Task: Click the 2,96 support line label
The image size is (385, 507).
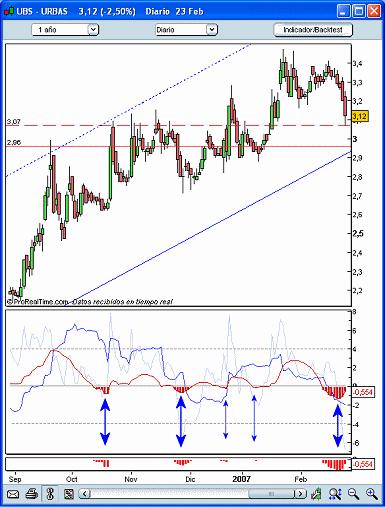Action: [14, 143]
